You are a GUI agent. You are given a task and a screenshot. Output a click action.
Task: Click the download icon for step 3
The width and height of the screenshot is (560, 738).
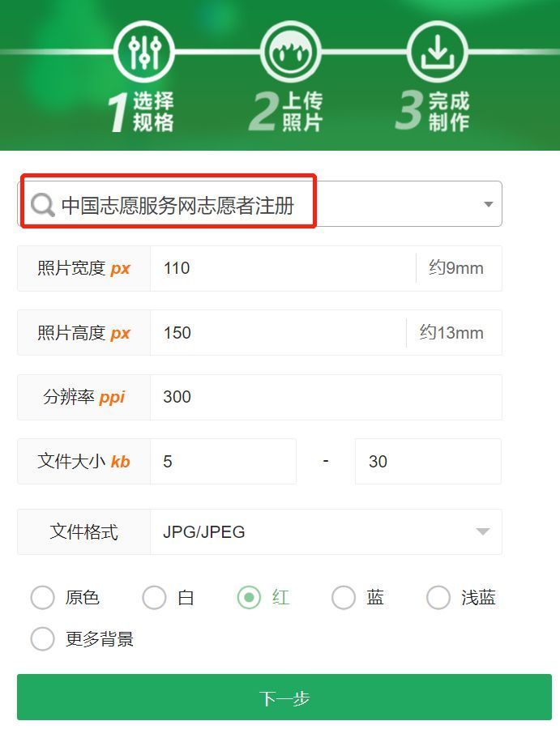[438, 51]
